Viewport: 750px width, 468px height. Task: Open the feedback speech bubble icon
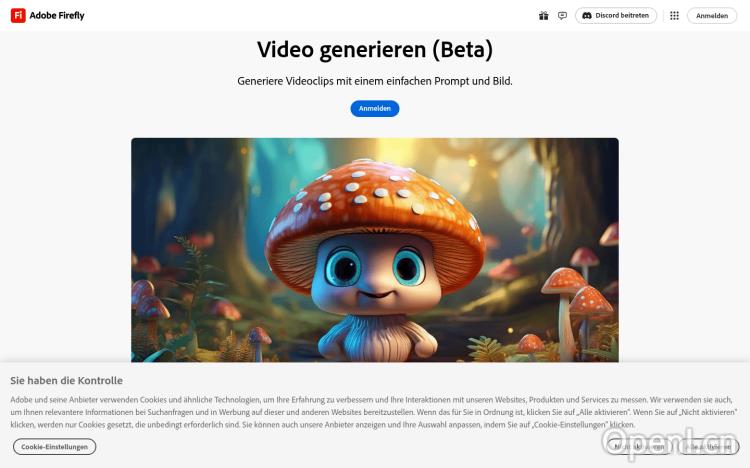(x=562, y=16)
